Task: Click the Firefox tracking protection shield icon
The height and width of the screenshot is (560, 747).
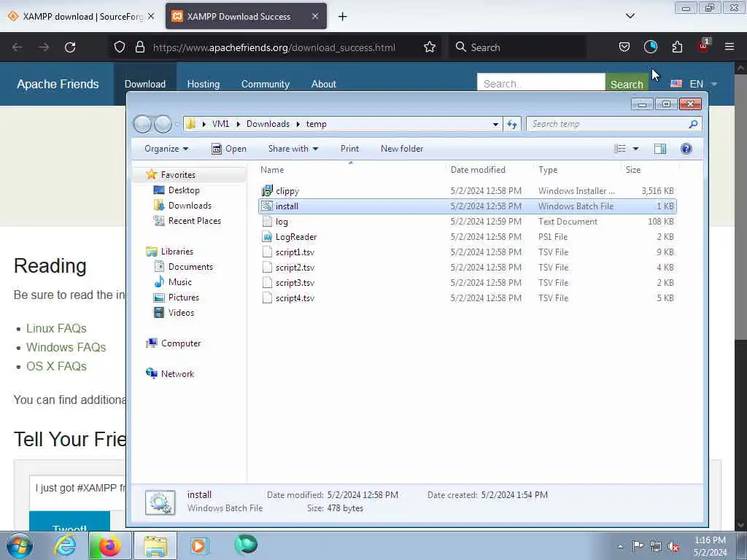Action: pos(120,47)
